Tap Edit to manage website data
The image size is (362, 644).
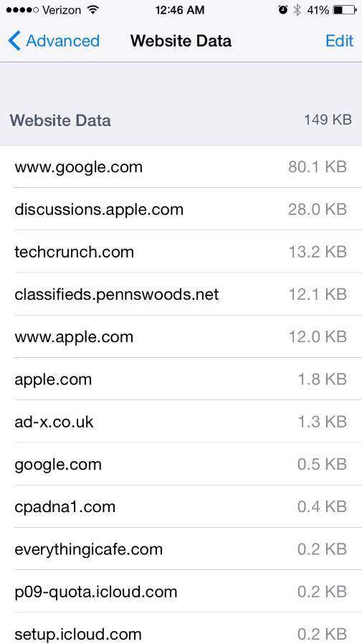coord(339,41)
